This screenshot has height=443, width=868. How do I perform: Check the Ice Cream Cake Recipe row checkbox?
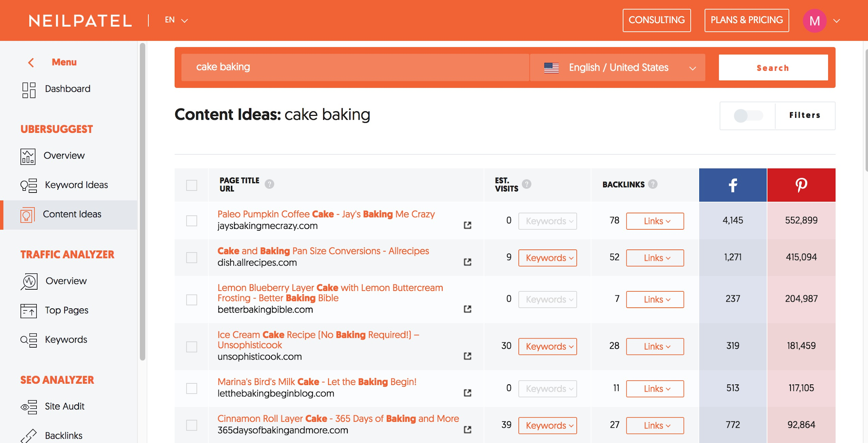click(192, 347)
